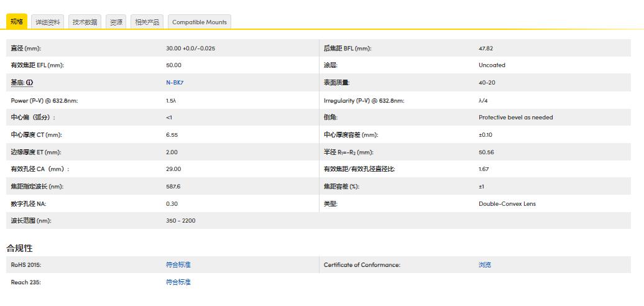644x306 pixels.
Task: Open the N-BK7 substrate link
Action: tap(175, 83)
